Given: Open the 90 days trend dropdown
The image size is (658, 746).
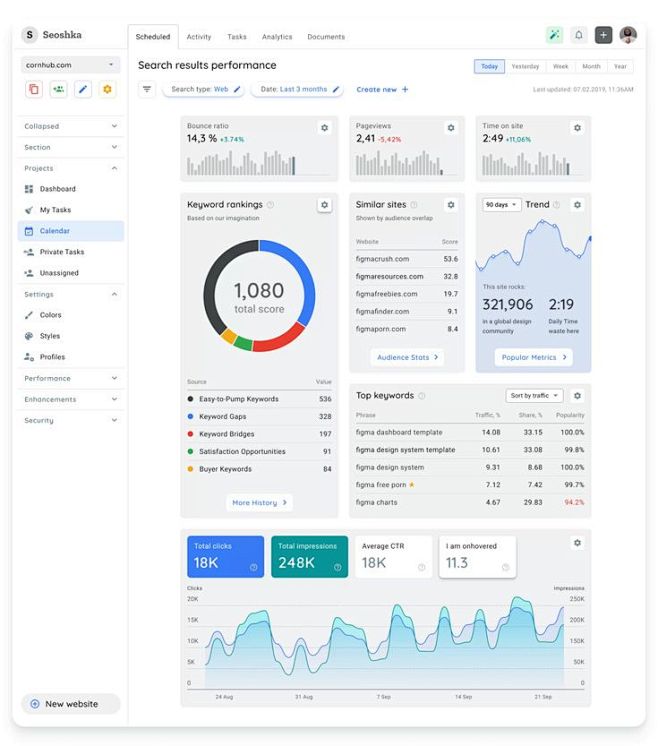Looking at the screenshot, I should click(x=501, y=205).
